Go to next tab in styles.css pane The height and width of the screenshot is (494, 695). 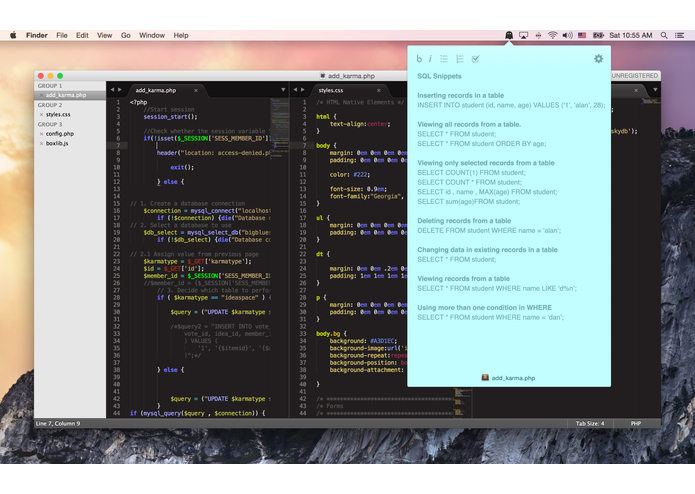click(303, 90)
